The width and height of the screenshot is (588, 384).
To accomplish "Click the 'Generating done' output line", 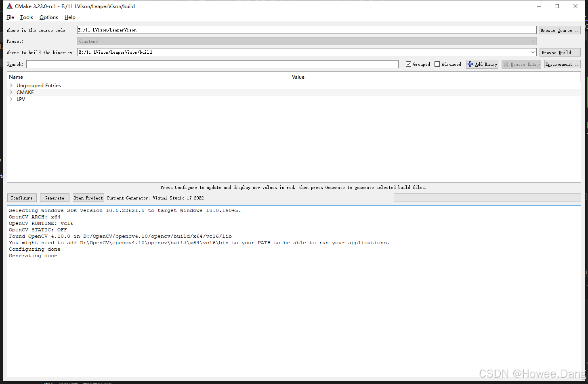I will pos(33,256).
